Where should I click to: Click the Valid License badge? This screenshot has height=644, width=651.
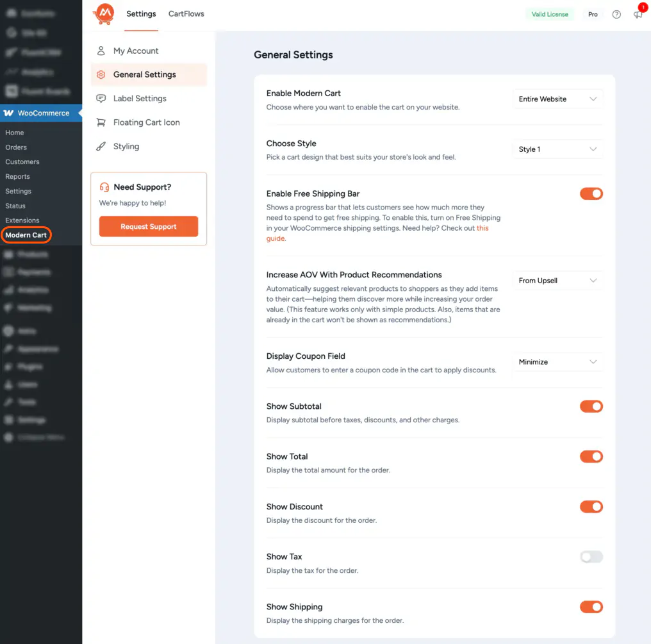(549, 14)
